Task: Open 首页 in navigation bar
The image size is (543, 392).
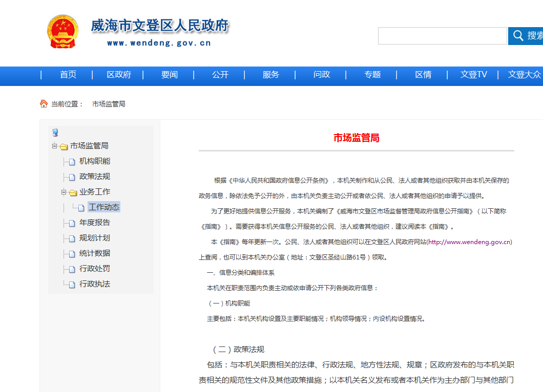Action: (68, 75)
